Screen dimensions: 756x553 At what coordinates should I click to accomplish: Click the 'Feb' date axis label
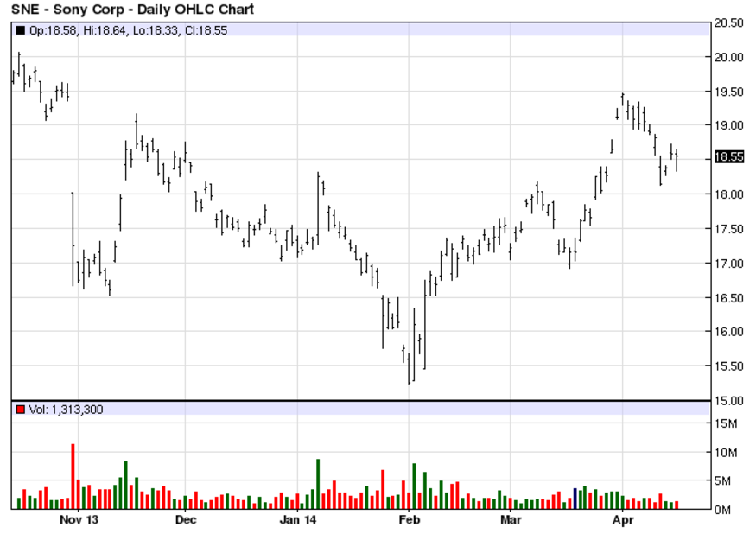410,519
